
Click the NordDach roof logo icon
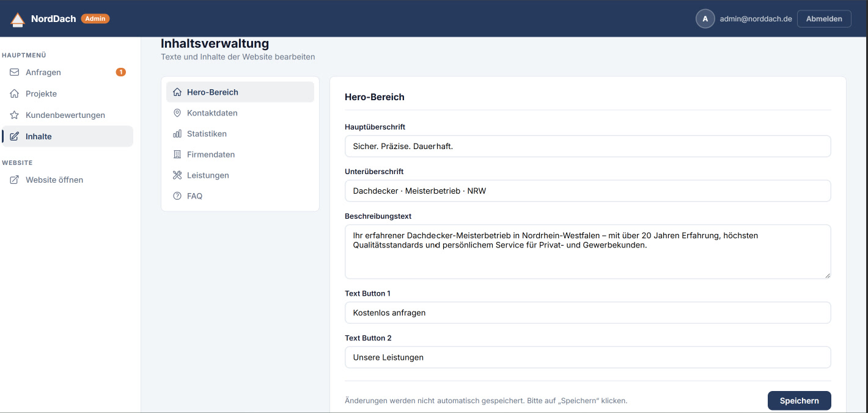[x=18, y=20]
